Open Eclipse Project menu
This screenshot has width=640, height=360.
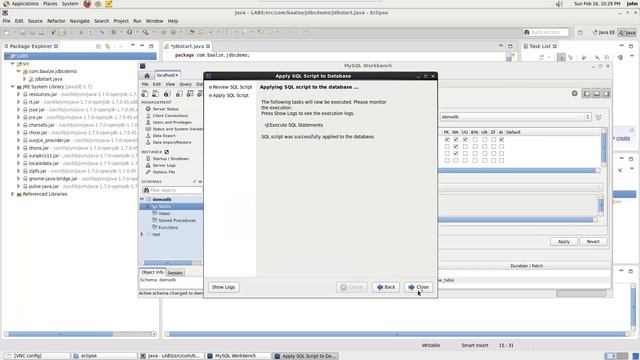[121, 21]
